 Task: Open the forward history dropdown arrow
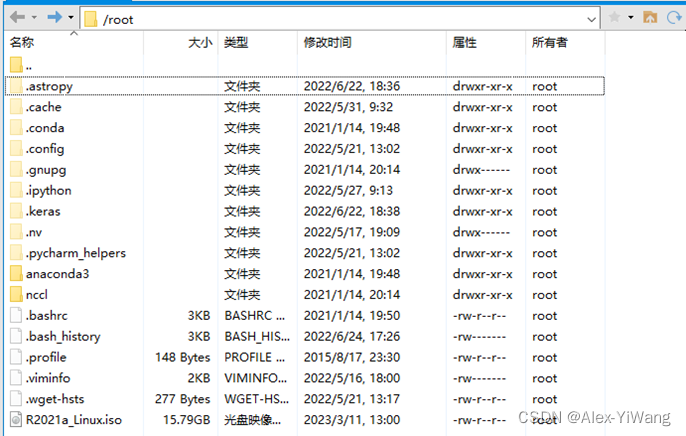point(71,18)
